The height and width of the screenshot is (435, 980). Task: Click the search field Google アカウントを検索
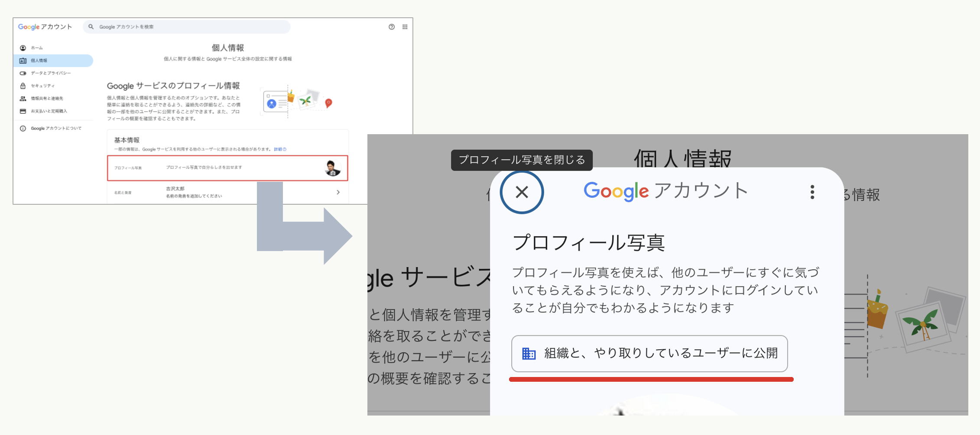187,27
